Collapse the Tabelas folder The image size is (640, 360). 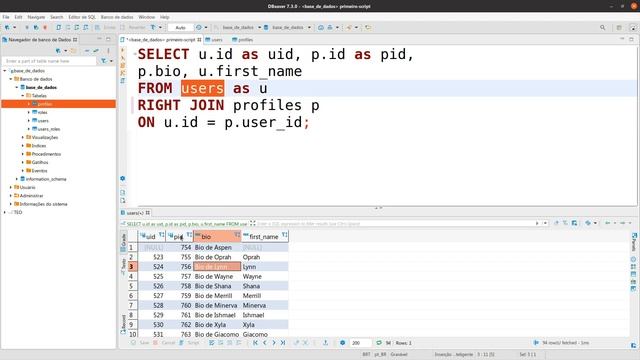[23, 96]
